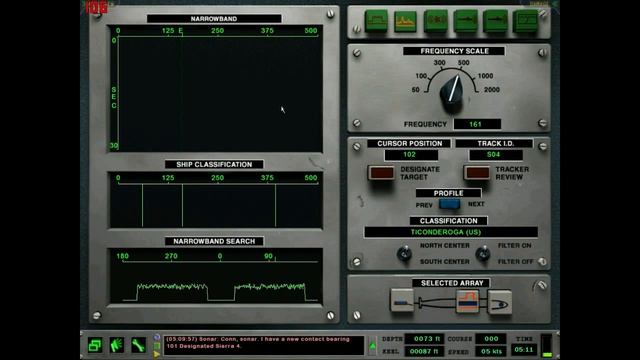This screenshot has height=360, width=640.
Task: Click the Classification field reading TICONDEROGA (US)
Action: [x=451, y=232]
